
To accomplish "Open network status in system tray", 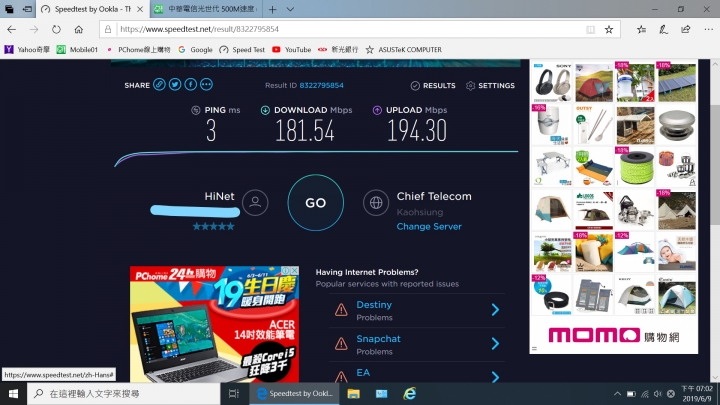I will click(645, 394).
